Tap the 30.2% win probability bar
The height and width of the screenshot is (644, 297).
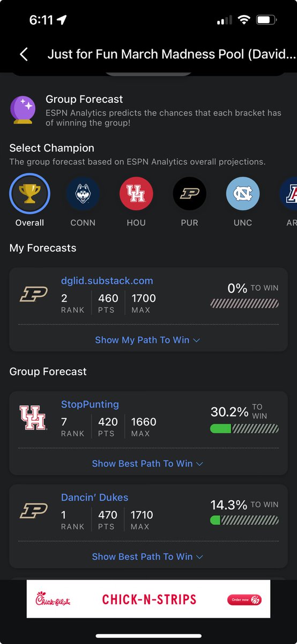tap(244, 428)
